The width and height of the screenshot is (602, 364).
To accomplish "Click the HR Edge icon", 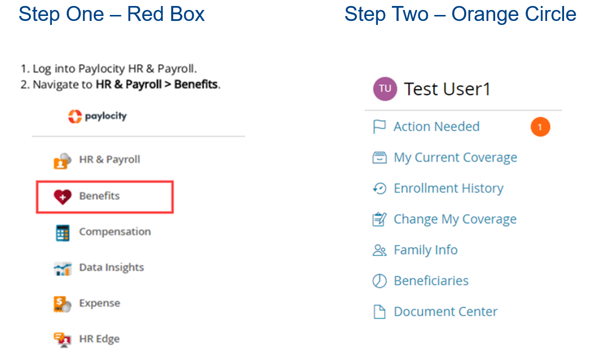I will [62, 340].
